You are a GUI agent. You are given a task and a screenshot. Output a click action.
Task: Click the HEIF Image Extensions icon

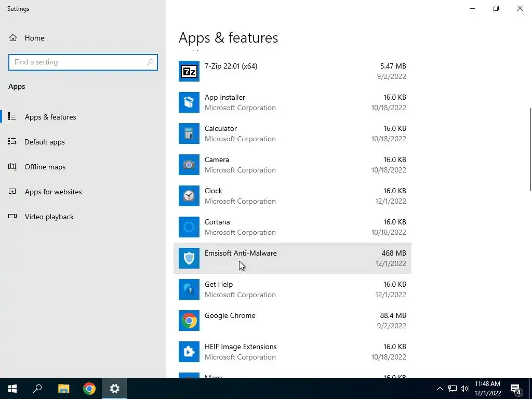click(189, 352)
